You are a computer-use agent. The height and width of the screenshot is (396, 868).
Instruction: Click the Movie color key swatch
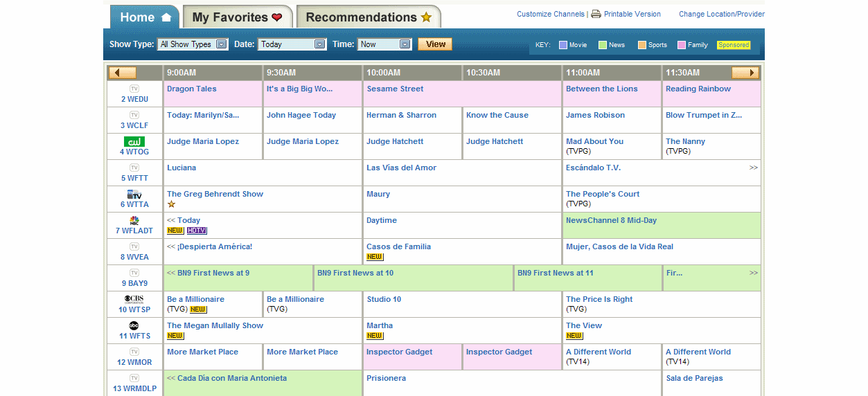[x=563, y=45]
